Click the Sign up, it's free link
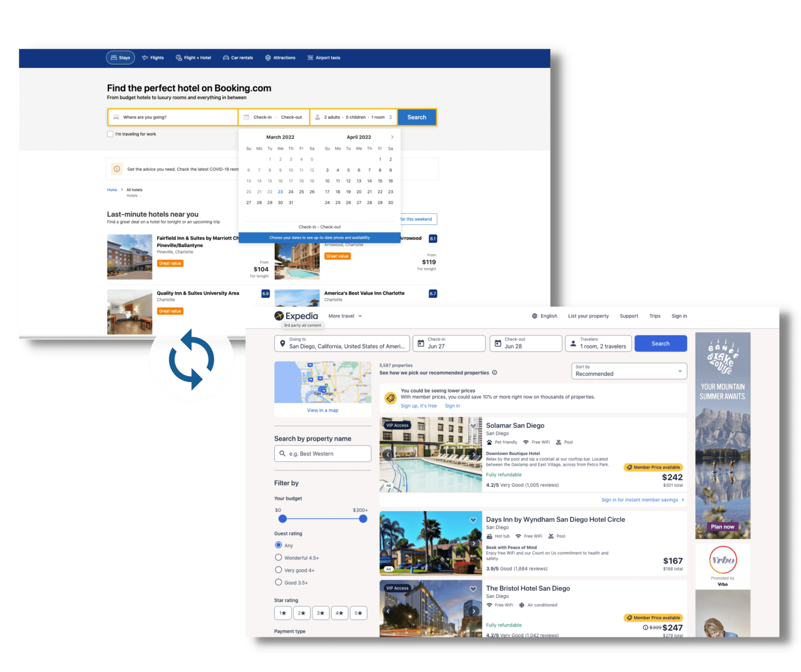Screen dimensions: 801x672 pyautogui.click(x=419, y=405)
